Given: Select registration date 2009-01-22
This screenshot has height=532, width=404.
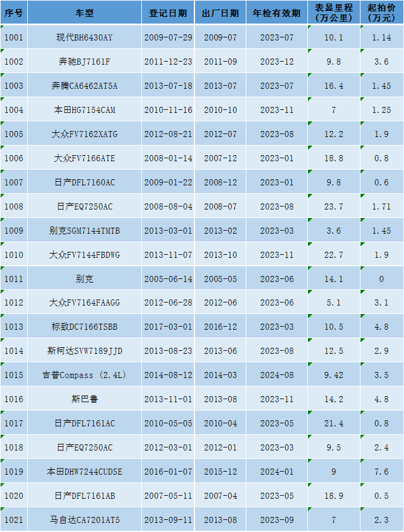Looking at the screenshot, I should coord(168,182).
